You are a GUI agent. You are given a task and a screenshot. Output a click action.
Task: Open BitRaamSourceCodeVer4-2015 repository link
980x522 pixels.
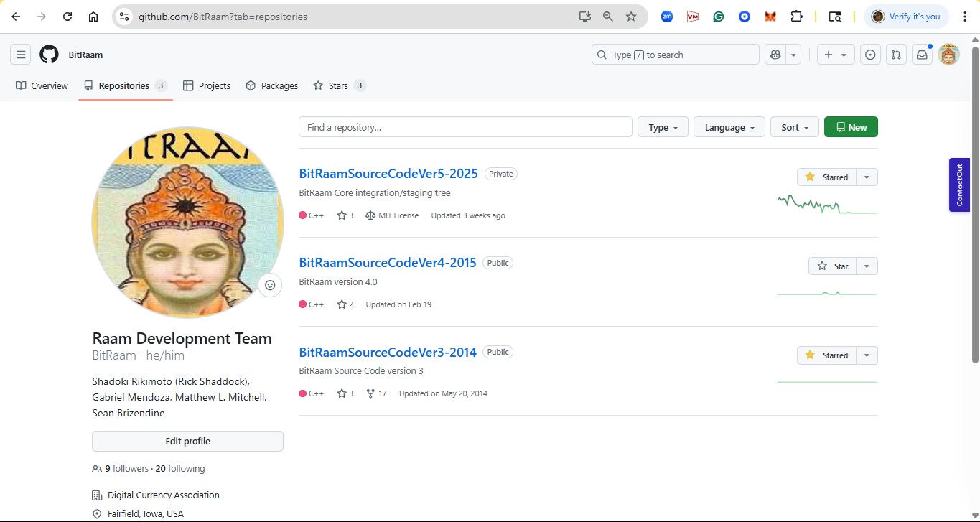click(388, 262)
